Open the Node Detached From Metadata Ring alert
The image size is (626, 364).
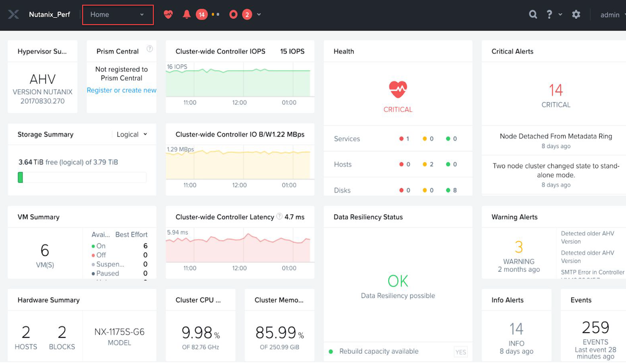pyautogui.click(x=555, y=136)
